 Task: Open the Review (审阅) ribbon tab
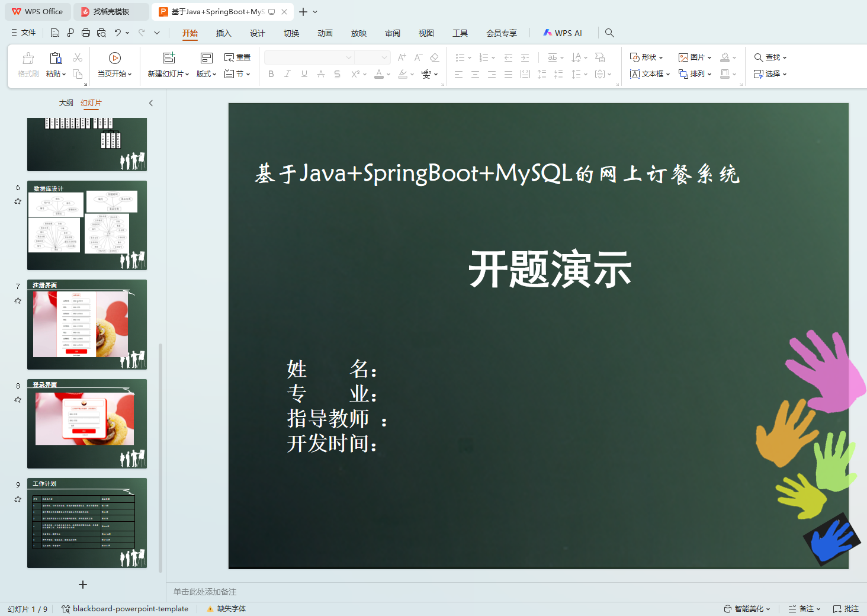pos(393,33)
